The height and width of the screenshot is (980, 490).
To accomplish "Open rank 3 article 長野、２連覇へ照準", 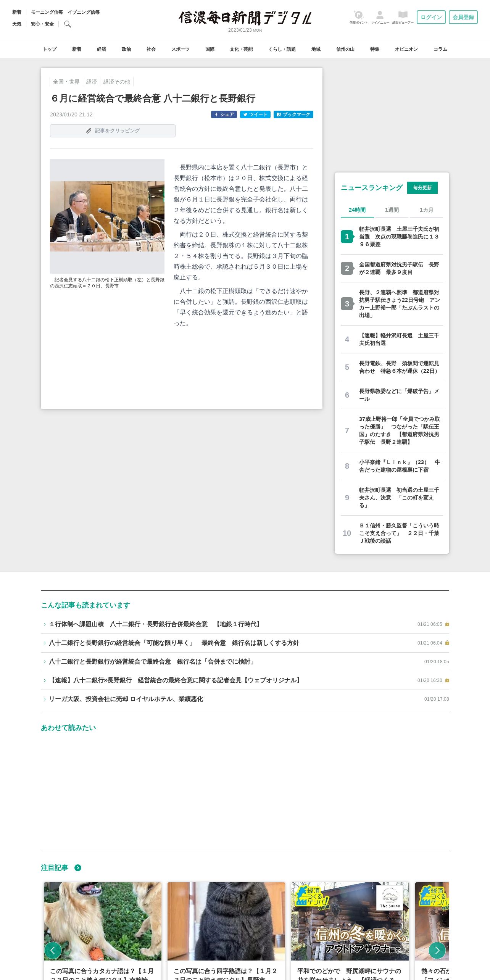I will 392,304.
